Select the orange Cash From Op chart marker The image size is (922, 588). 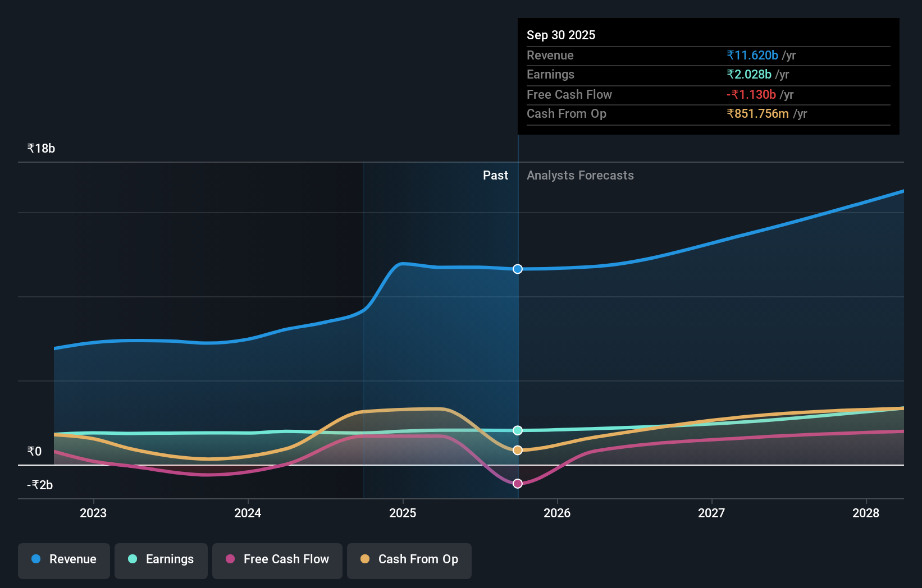(x=517, y=449)
